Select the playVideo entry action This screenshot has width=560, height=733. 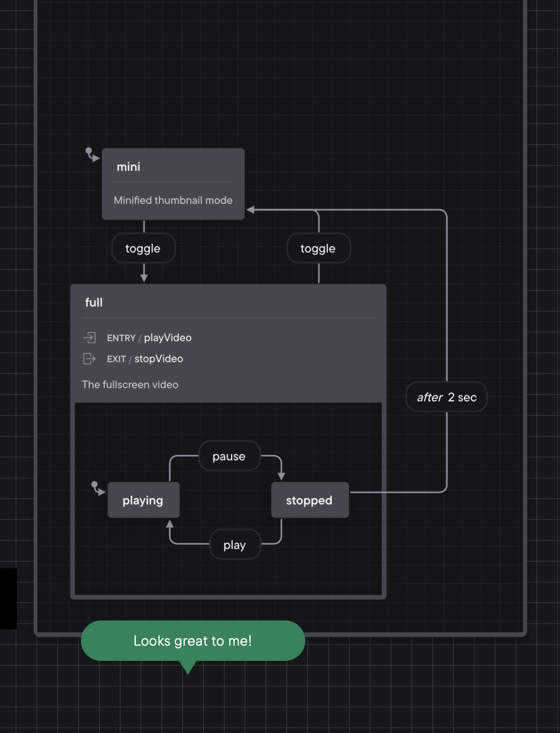click(x=167, y=338)
